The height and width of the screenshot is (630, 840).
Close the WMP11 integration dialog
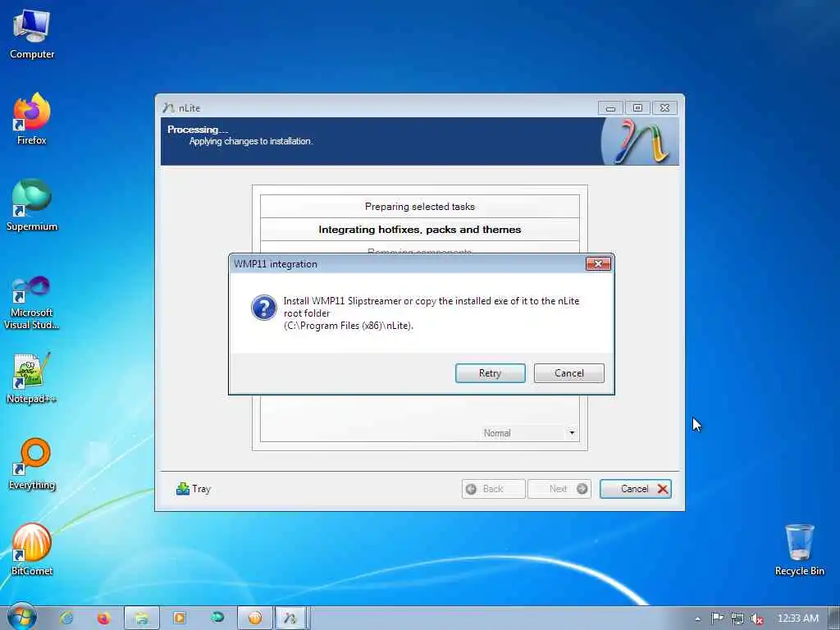coord(598,263)
